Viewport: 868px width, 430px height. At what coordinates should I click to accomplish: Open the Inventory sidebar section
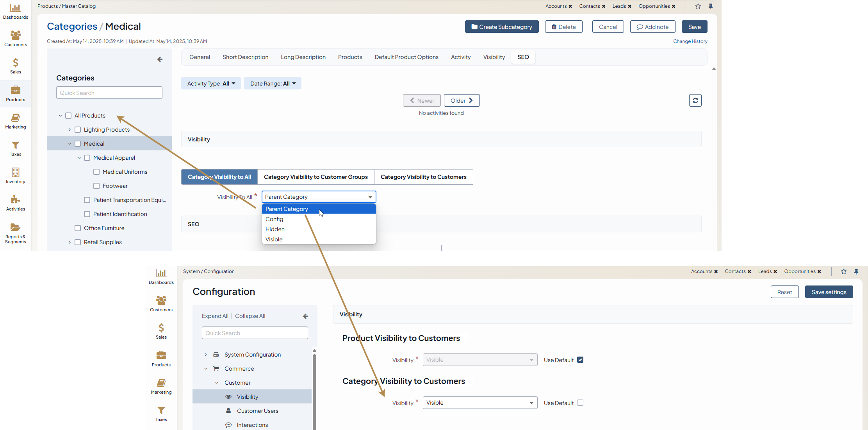15,176
